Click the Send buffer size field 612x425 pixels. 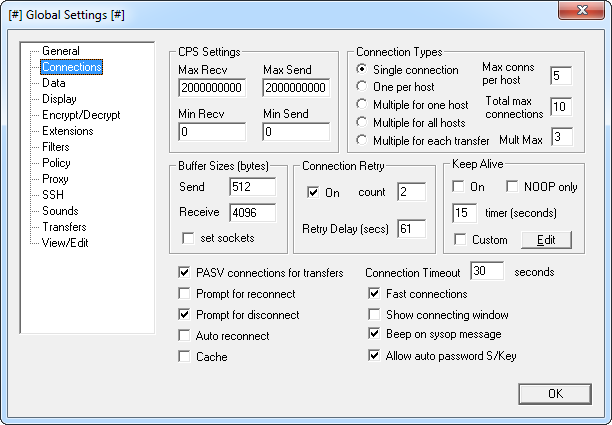[253, 187]
